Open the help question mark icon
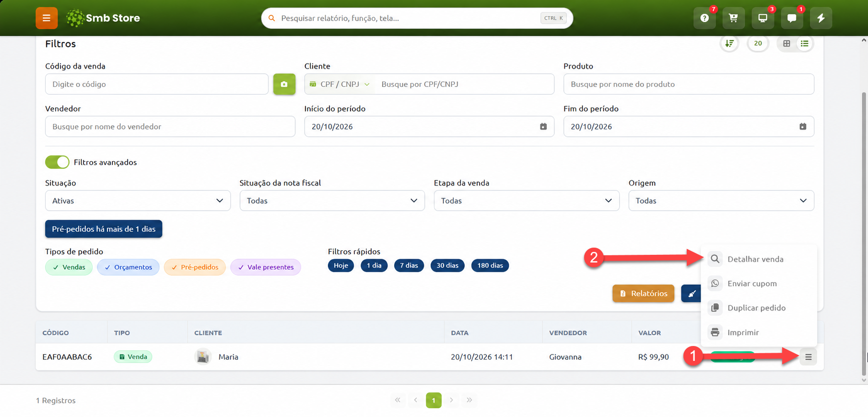 tap(704, 18)
